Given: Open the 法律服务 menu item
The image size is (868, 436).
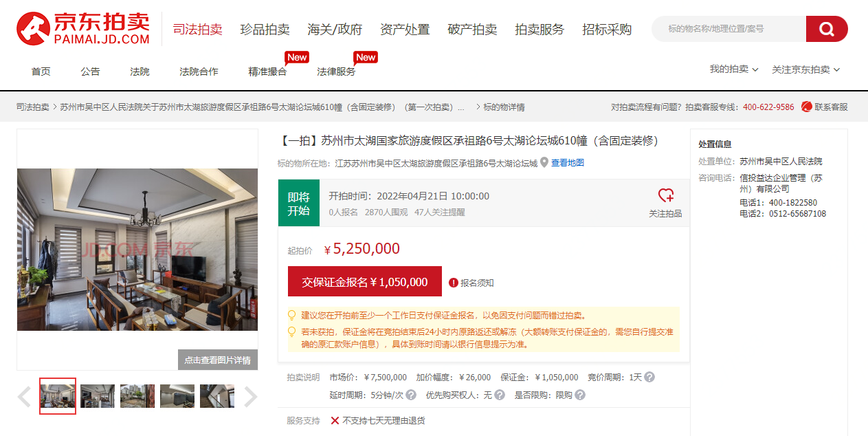Looking at the screenshot, I should pyautogui.click(x=336, y=72).
